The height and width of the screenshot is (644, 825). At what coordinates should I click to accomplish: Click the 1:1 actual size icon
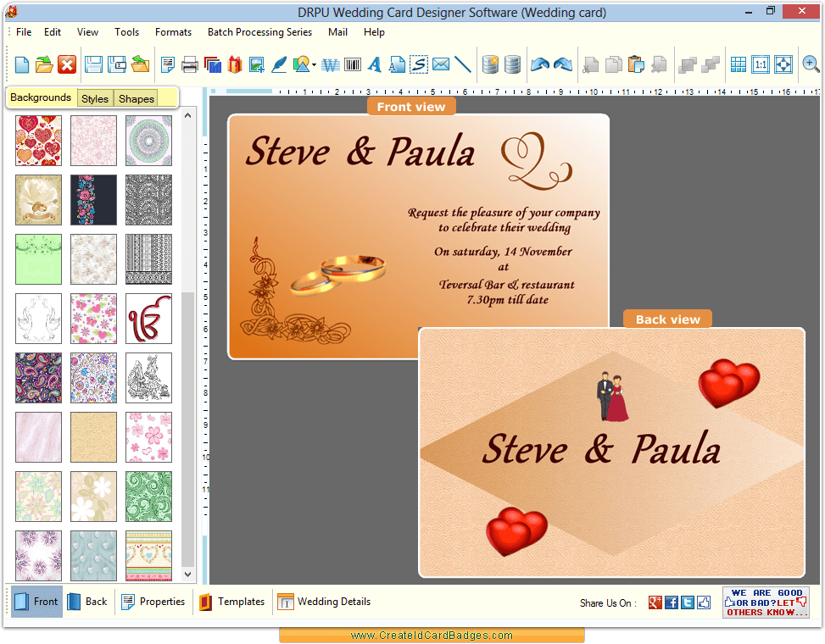pyautogui.click(x=761, y=64)
